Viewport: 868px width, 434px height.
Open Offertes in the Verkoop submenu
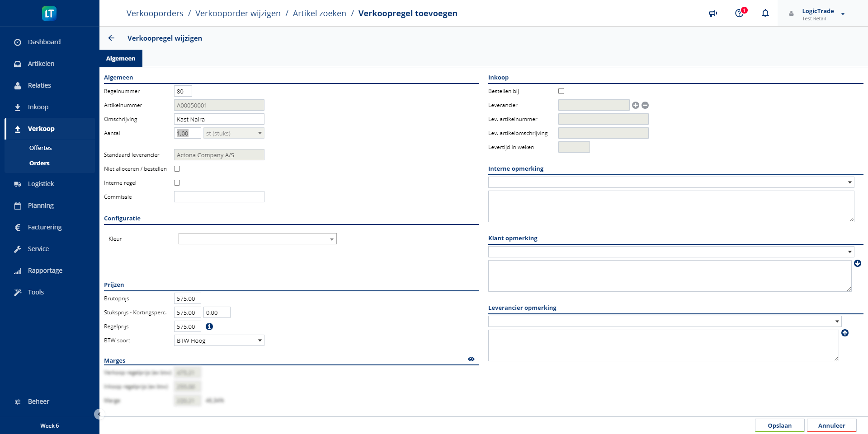pyautogui.click(x=41, y=148)
